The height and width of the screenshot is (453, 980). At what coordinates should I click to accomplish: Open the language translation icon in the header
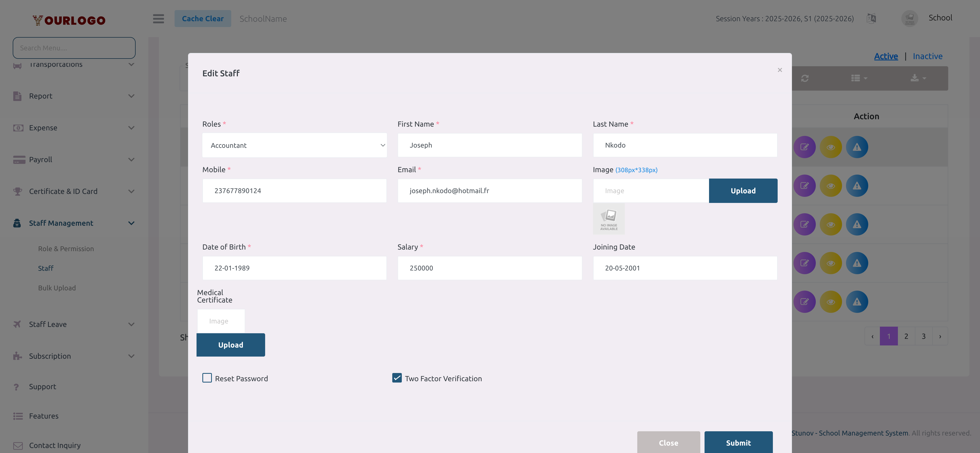871,18
